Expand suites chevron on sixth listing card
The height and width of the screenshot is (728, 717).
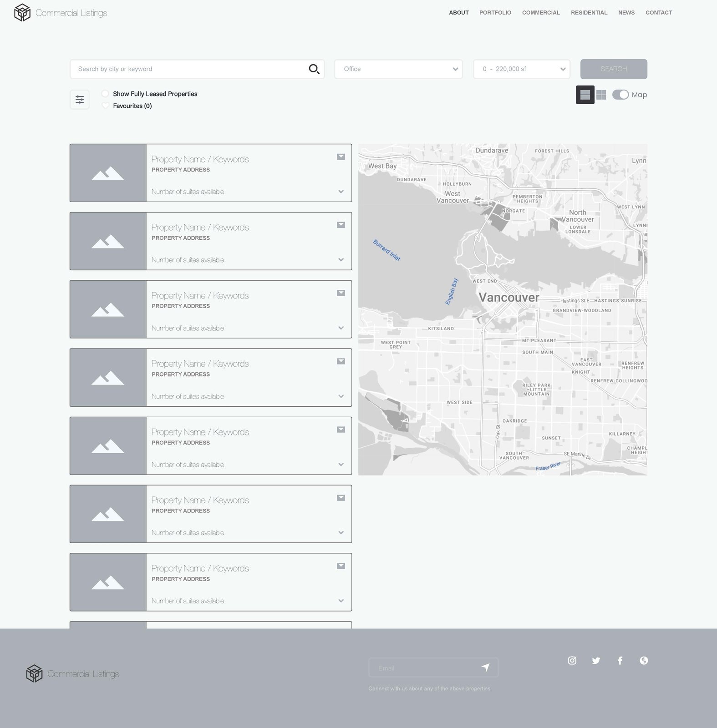[341, 533]
